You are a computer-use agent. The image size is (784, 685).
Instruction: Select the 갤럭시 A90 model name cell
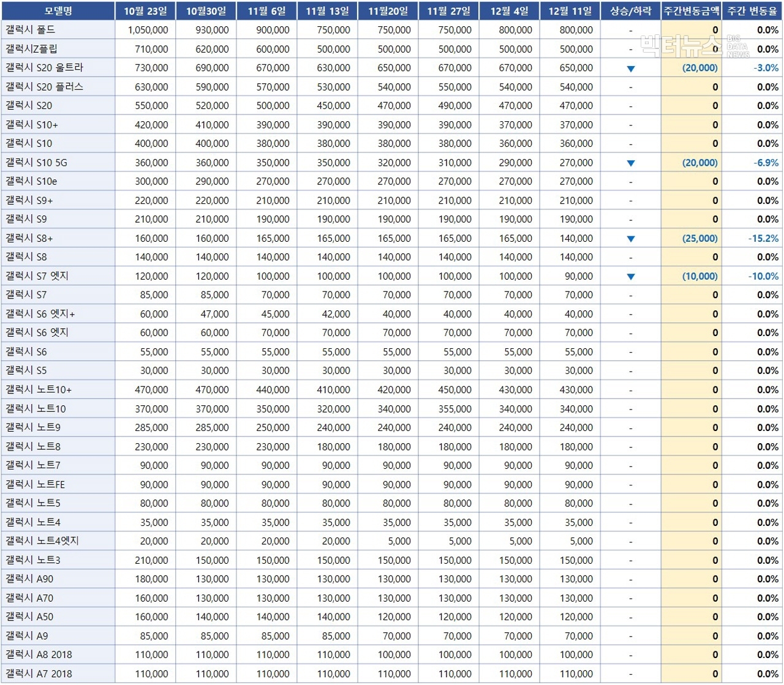[x=58, y=580]
